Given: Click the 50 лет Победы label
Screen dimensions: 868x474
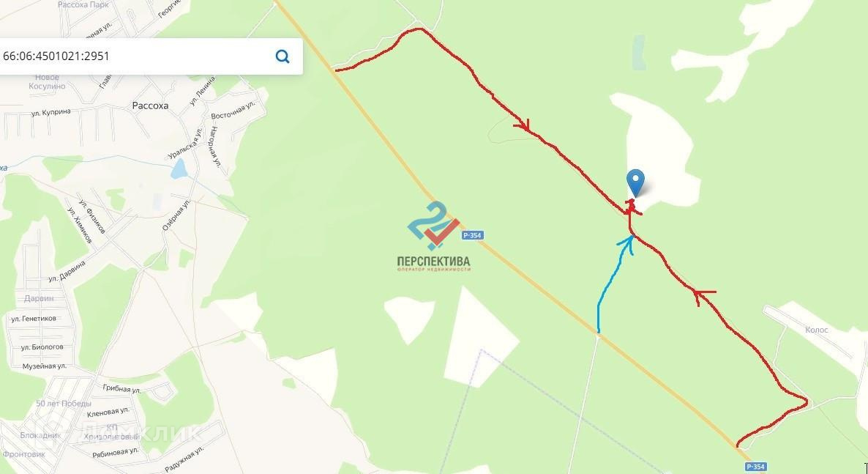Looking at the screenshot, I should (x=64, y=404).
